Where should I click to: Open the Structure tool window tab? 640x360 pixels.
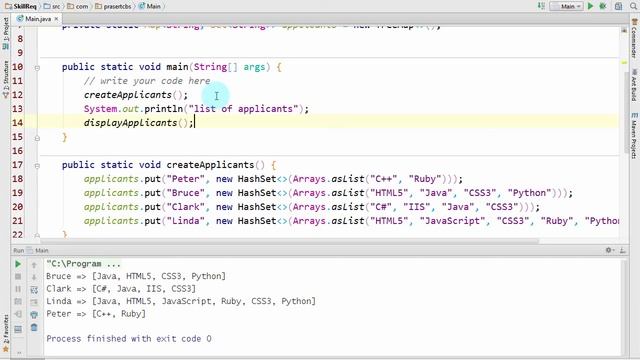click(6, 79)
